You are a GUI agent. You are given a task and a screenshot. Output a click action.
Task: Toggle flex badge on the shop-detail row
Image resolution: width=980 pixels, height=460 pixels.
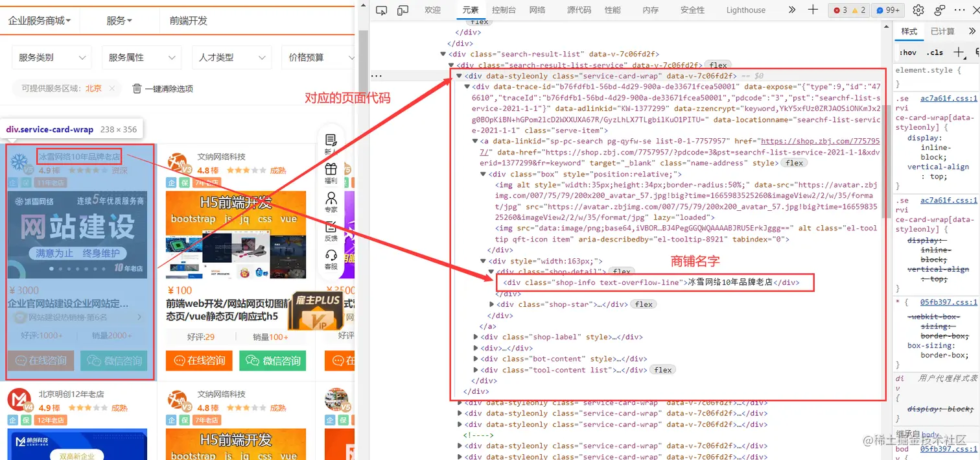622,271
